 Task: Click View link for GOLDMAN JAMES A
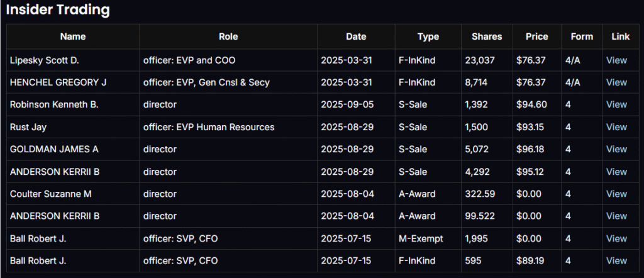616,149
